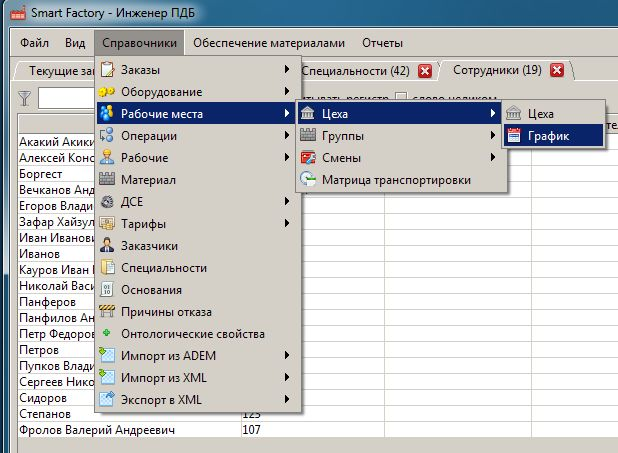Screen dimensions: 618x453
Task: Click the filter text input field
Action: 66,98
